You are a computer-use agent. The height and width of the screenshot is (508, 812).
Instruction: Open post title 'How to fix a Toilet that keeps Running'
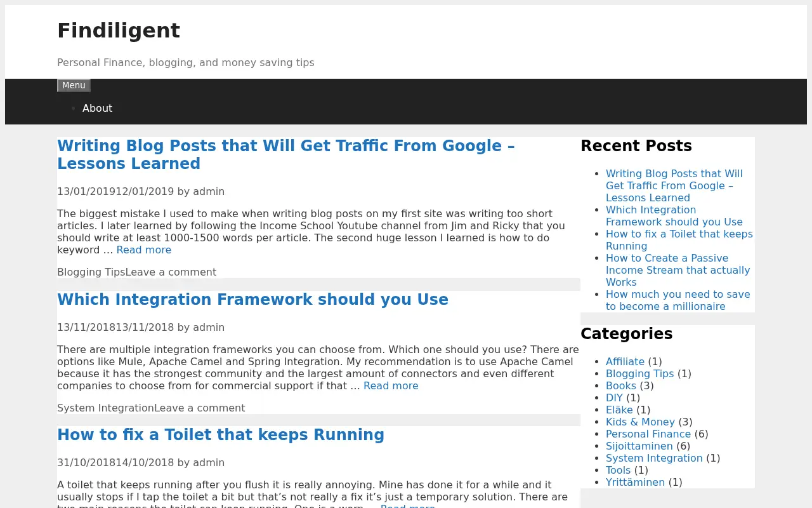tap(221, 434)
